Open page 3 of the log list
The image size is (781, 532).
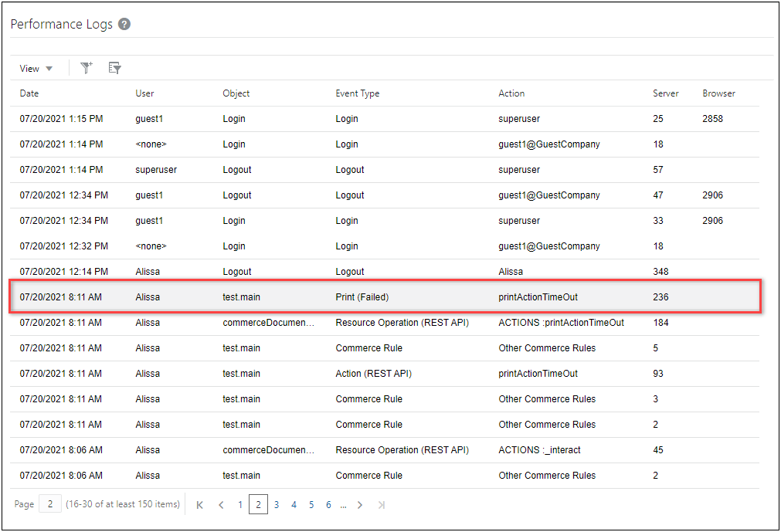tap(276, 504)
